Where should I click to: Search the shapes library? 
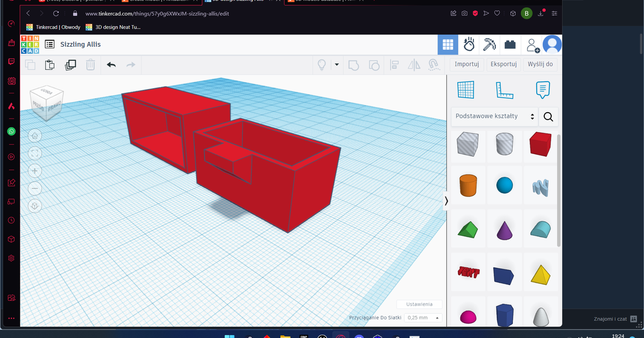click(548, 116)
